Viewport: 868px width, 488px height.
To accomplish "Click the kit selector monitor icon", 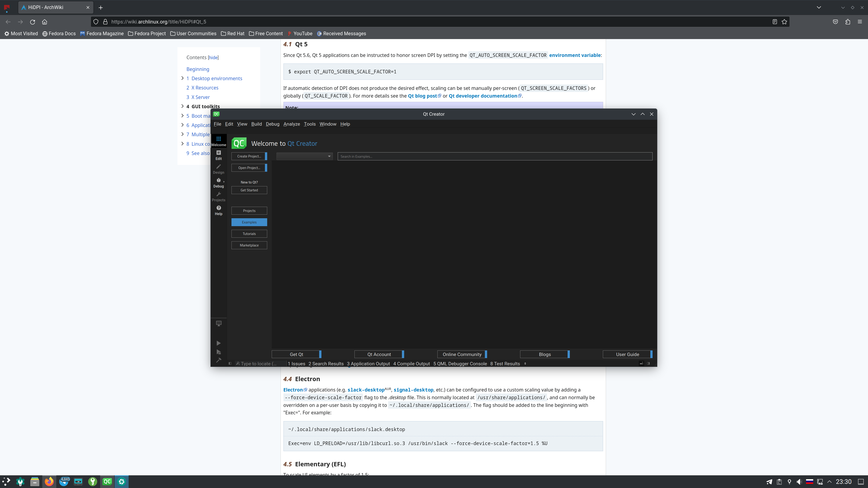I will click(218, 323).
